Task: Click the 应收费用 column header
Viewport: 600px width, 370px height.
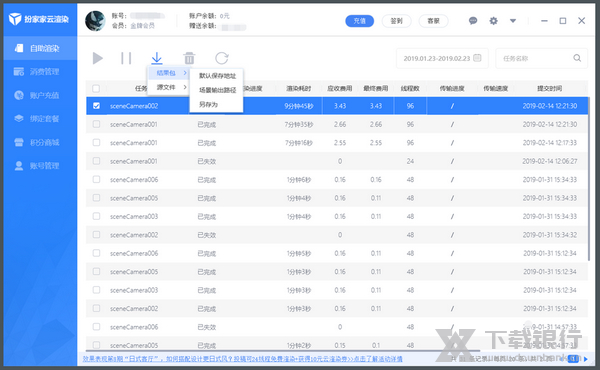Action: 340,89
